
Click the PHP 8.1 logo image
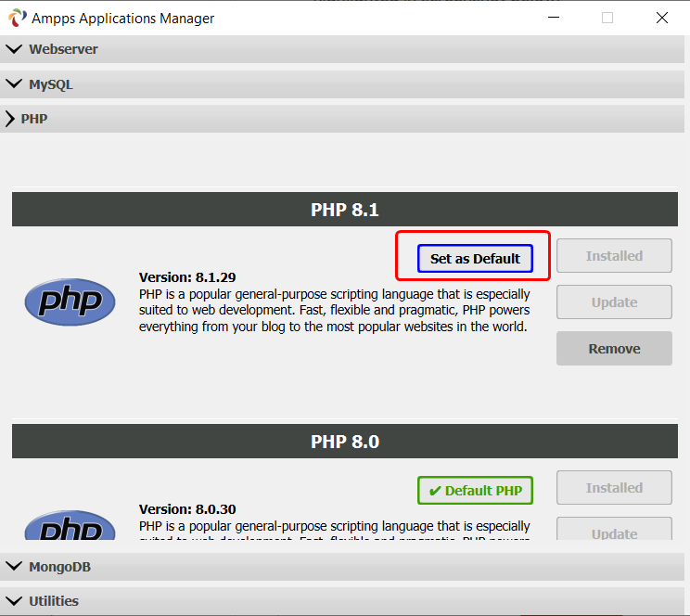click(70, 302)
